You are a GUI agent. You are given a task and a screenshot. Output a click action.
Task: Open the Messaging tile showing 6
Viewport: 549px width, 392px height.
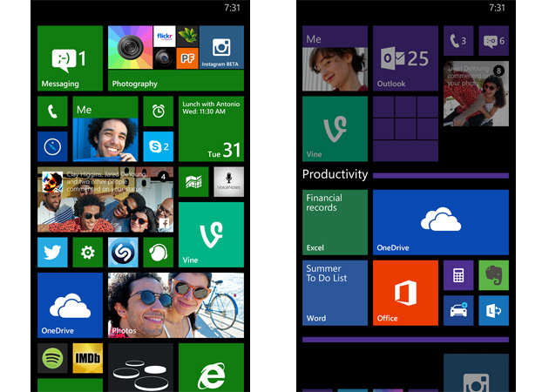tap(494, 41)
